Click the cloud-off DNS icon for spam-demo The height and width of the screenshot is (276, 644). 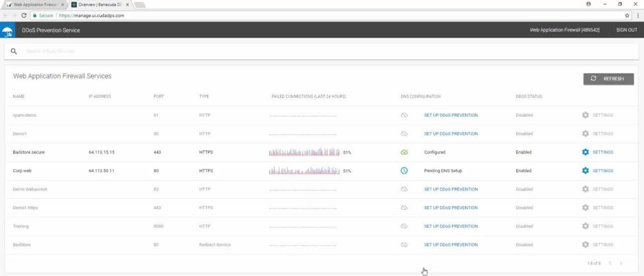coord(404,115)
